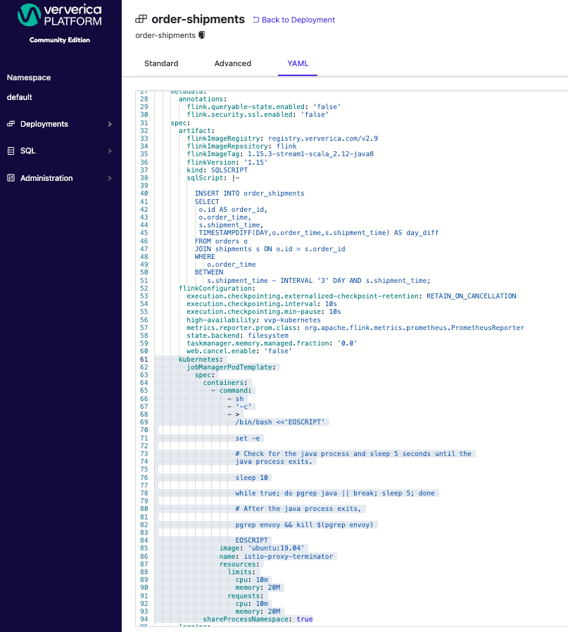The width and height of the screenshot is (568, 632).
Task: Place cursor on the shareProcessNamespace true line
Action: click(258, 619)
